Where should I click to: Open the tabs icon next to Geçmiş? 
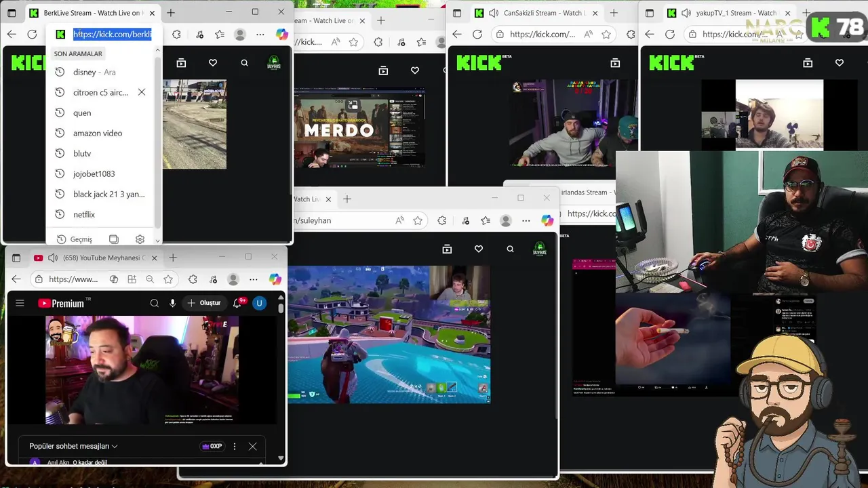(114, 239)
